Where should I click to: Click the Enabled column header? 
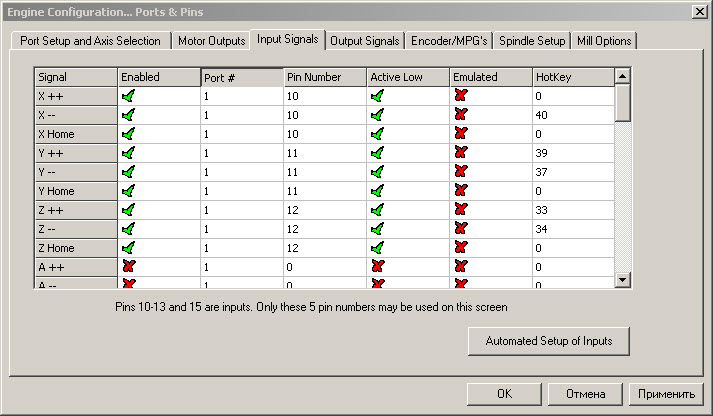pos(159,77)
